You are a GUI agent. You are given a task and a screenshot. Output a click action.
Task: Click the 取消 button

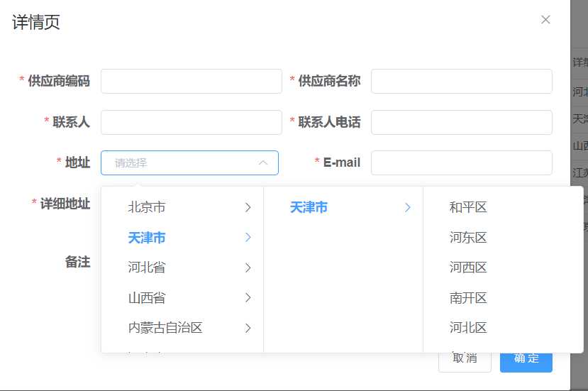click(x=465, y=362)
